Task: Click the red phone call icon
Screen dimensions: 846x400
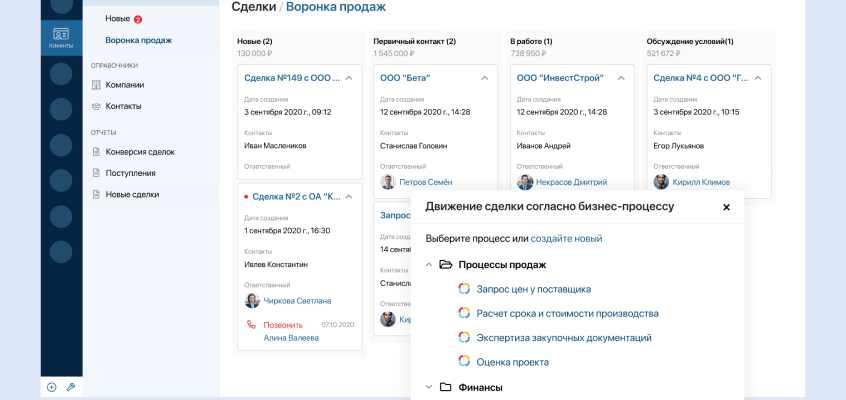Action: pyautogui.click(x=251, y=325)
